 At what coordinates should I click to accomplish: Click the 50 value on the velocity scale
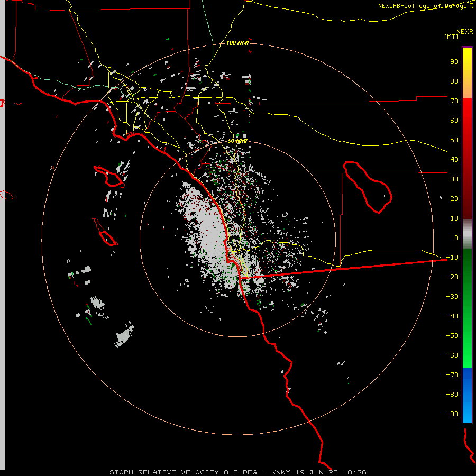pyautogui.click(x=454, y=140)
